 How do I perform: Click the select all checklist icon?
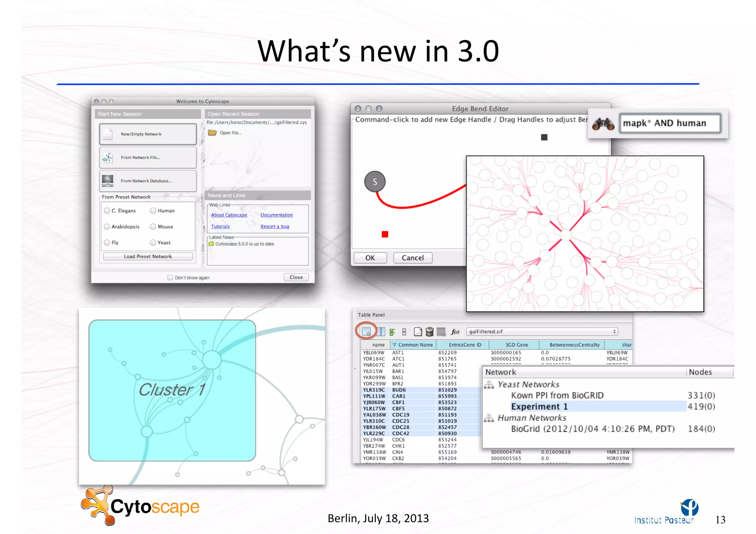pos(392,332)
